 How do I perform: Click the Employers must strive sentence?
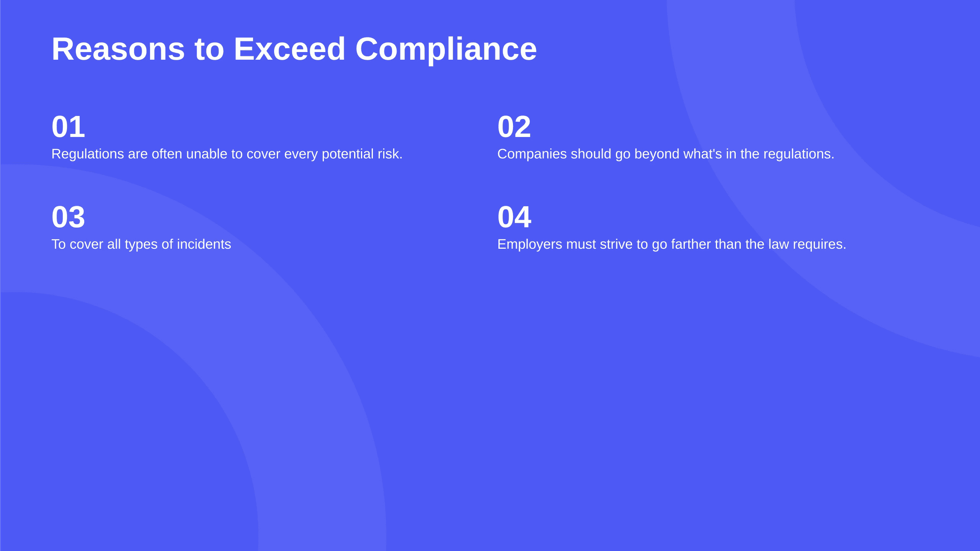(x=672, y=244)
